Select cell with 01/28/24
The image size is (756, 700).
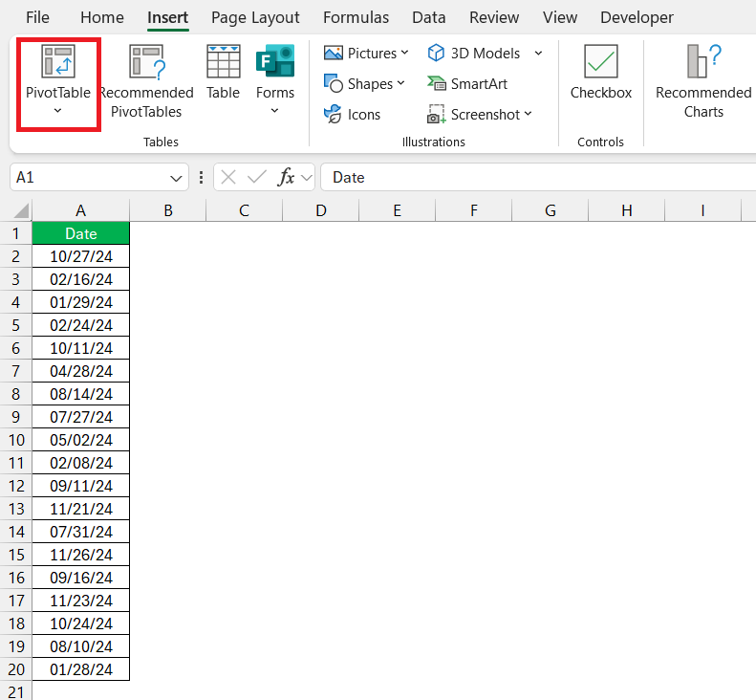tap(81, 669)
